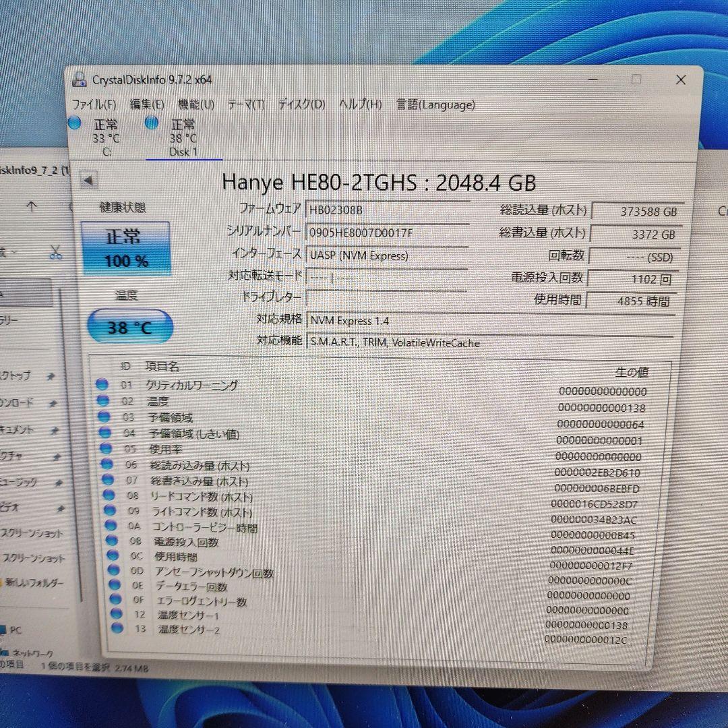The image size is (728, 728).
Task: Click the 38 °C temperature button
Action: [130, 328]
